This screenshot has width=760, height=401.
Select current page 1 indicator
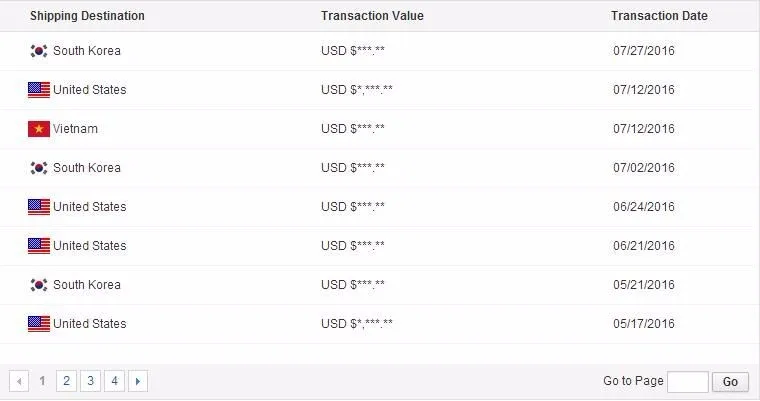click(43, 381)
